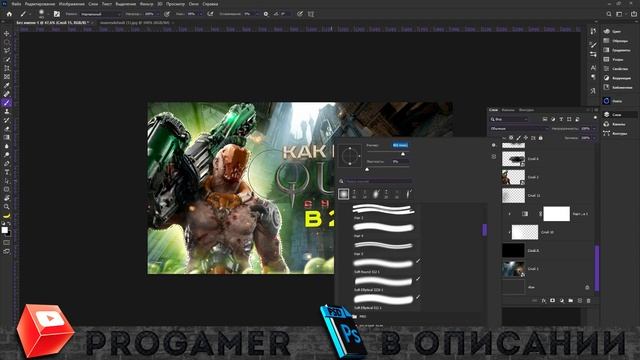Enable airbrush build-up effects

pyautogui.click(x=210, y=14)
